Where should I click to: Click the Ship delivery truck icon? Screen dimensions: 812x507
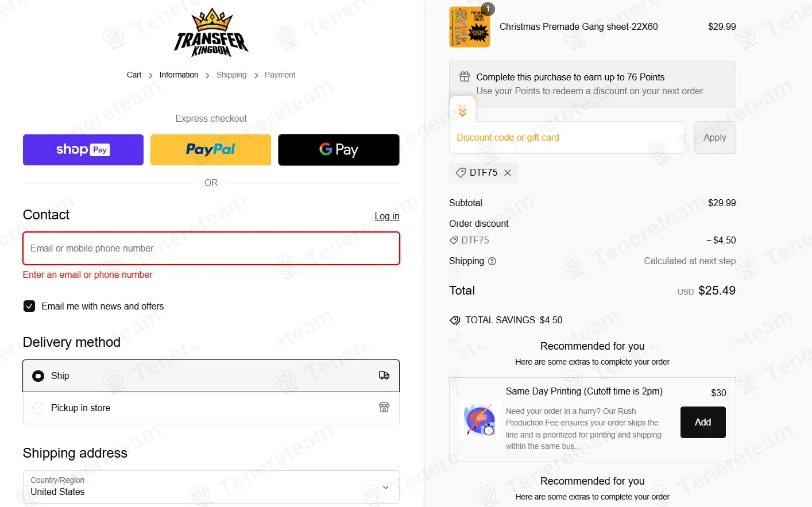tap(384, 376)
